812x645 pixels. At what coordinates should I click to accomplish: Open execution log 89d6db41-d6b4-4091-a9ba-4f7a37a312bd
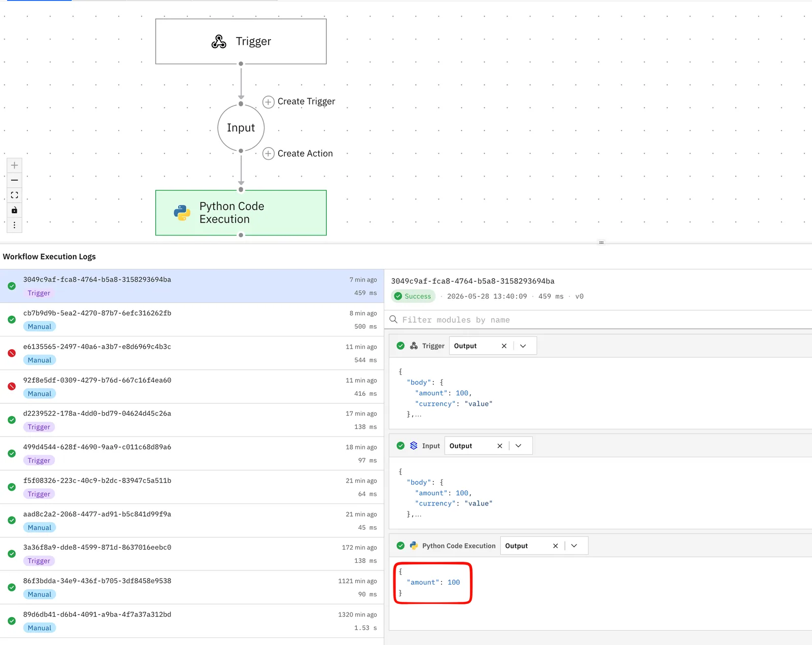[192, 621]
